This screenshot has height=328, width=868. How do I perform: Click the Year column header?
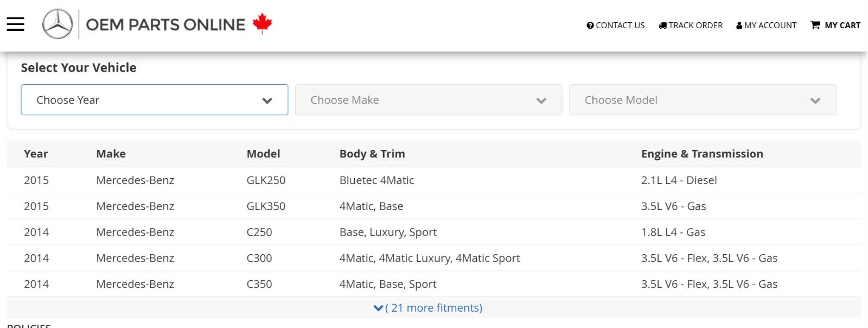point(36,154)
